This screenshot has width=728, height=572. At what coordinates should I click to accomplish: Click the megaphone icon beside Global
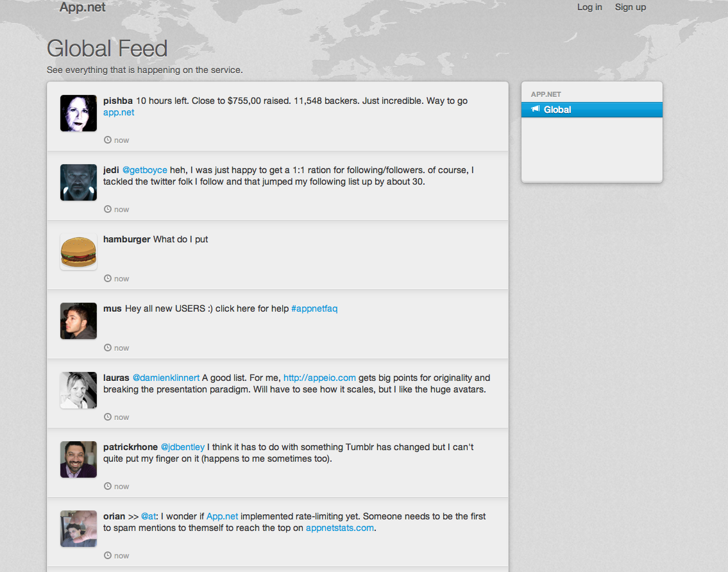pyautogui.click(x=536, y=109)
